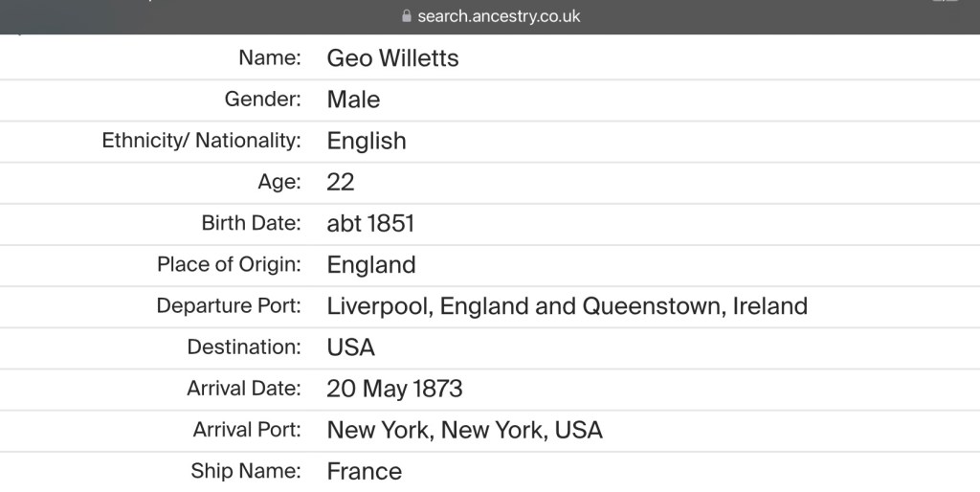
Task: Tap the Place of Origin value England
Action: [371, 264]
